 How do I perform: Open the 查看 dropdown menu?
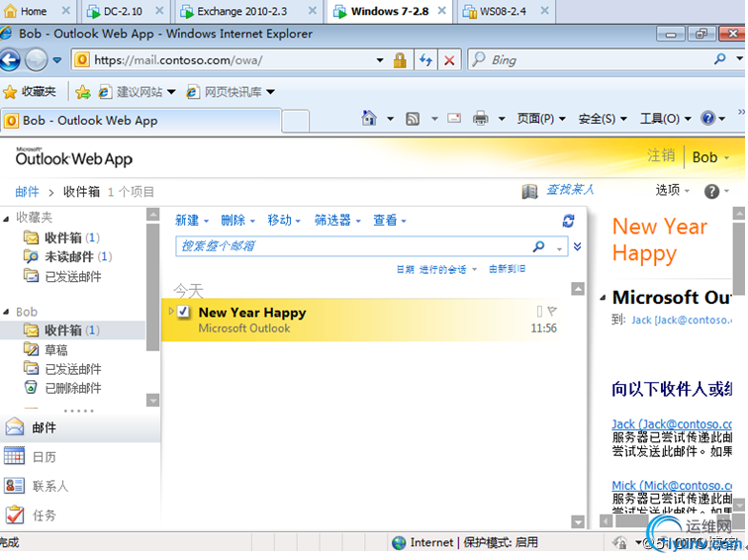pos(389,221)
